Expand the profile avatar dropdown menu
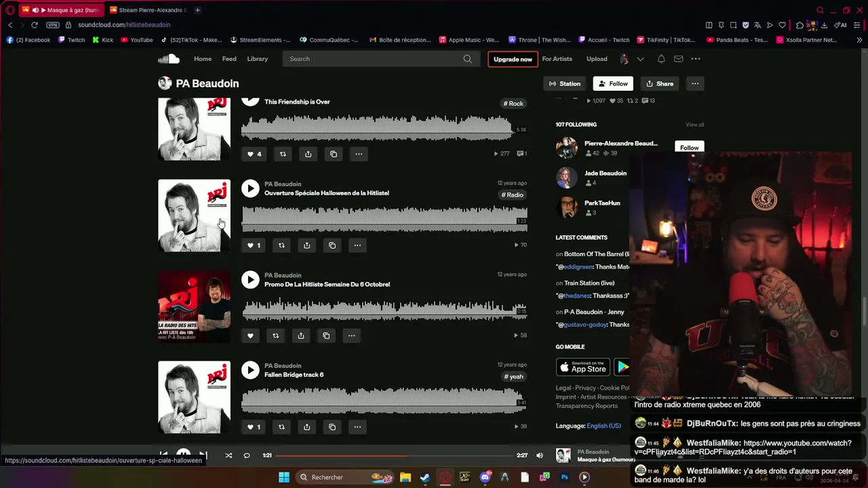Image resolution: width=868 pixels, height=488 pixels. click(x=640, y=59)
